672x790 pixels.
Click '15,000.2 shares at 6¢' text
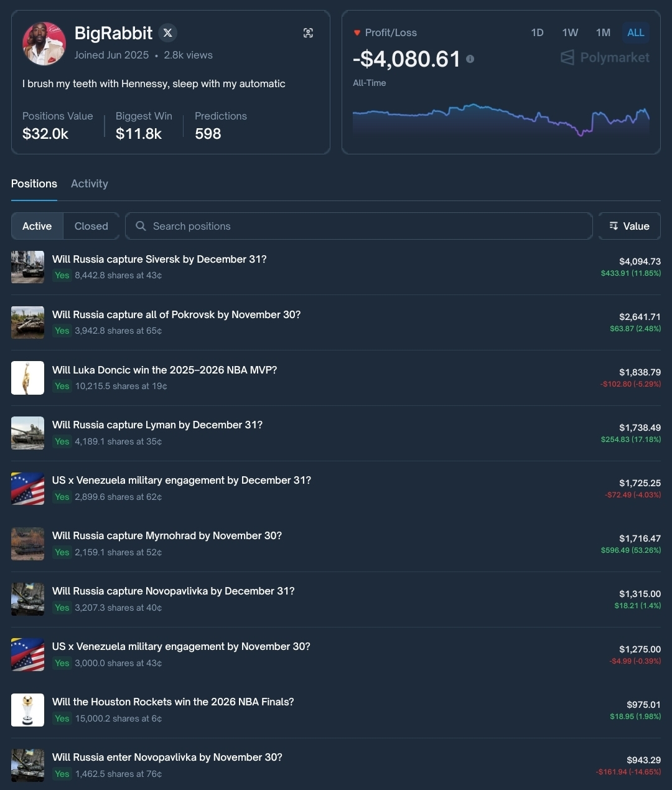[118, 718]
